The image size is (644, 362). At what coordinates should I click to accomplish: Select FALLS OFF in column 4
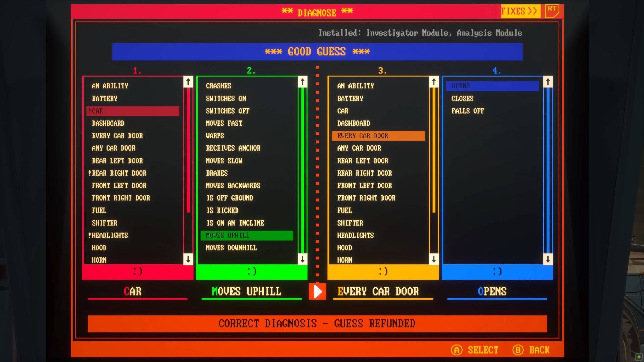pyautogui.click(x=468, y=111)
